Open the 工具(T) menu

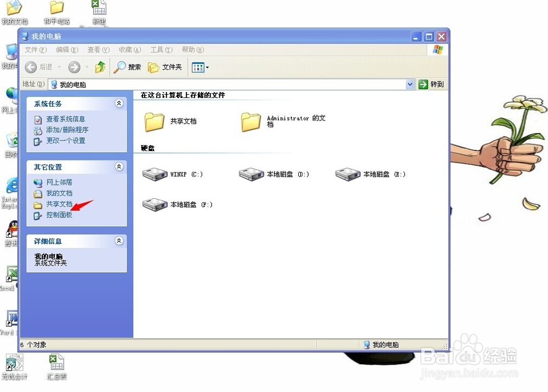162,50
